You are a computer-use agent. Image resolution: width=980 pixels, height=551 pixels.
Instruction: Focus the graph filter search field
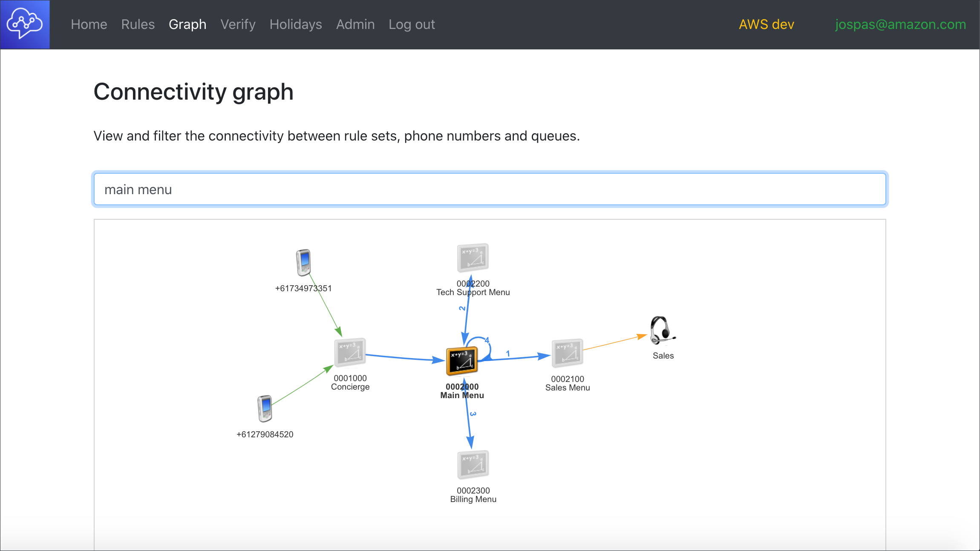(x=490, y=189)
